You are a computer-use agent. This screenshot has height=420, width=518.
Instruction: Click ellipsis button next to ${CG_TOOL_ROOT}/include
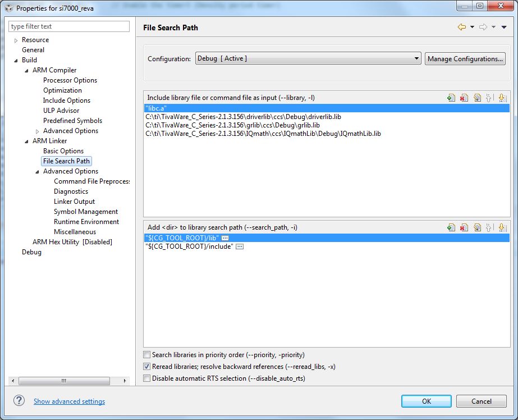(240, 246)
